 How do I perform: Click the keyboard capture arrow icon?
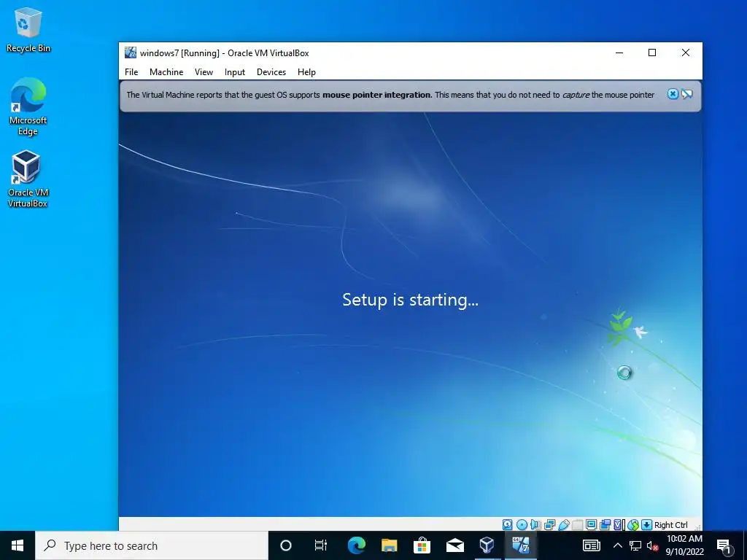point(646,525)
